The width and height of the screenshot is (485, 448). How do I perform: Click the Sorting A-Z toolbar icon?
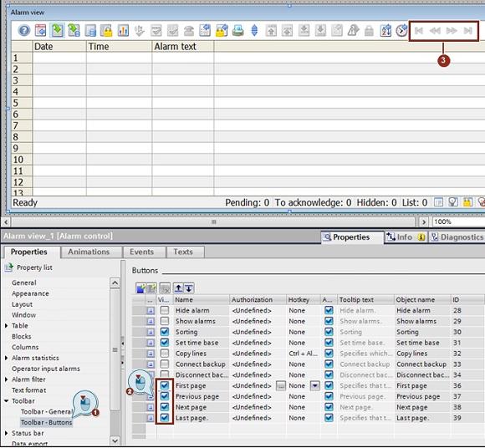[385, 31]
